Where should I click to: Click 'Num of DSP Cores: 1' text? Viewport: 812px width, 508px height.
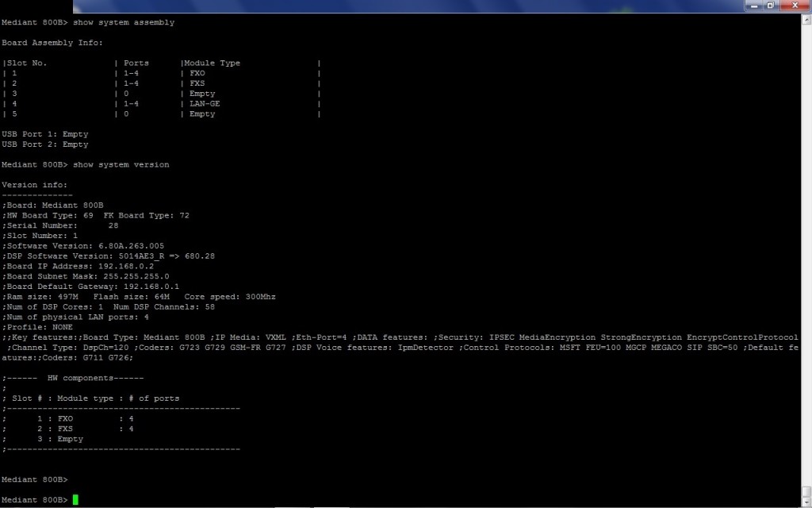(56, 307)
